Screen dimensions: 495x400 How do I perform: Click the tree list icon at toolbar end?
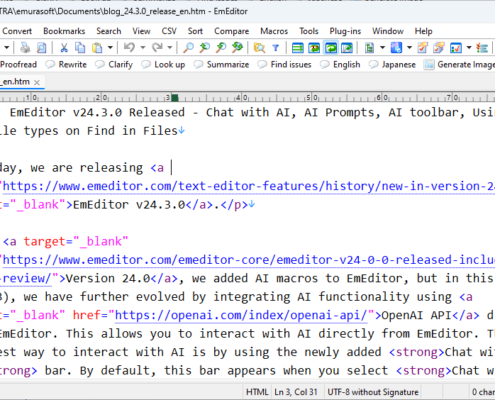tap(482, 48)
